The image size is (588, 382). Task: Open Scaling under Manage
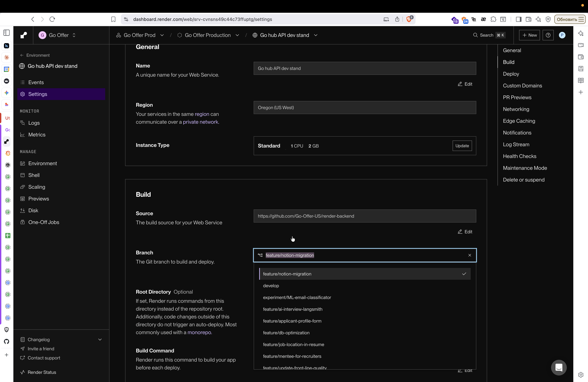(61, 187)
